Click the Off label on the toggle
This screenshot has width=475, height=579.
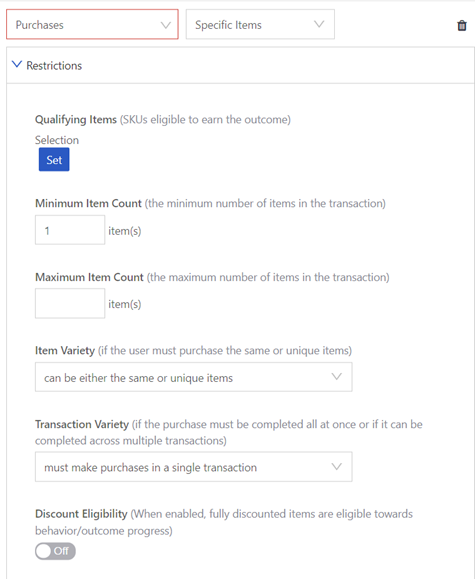tap(61, 551)
